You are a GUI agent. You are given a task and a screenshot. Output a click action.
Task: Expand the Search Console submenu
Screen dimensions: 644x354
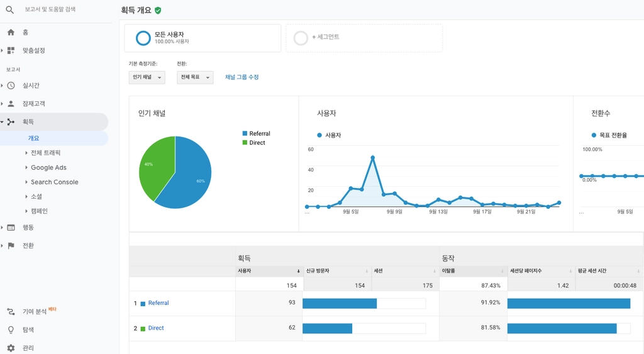click(x=55, y=182)
